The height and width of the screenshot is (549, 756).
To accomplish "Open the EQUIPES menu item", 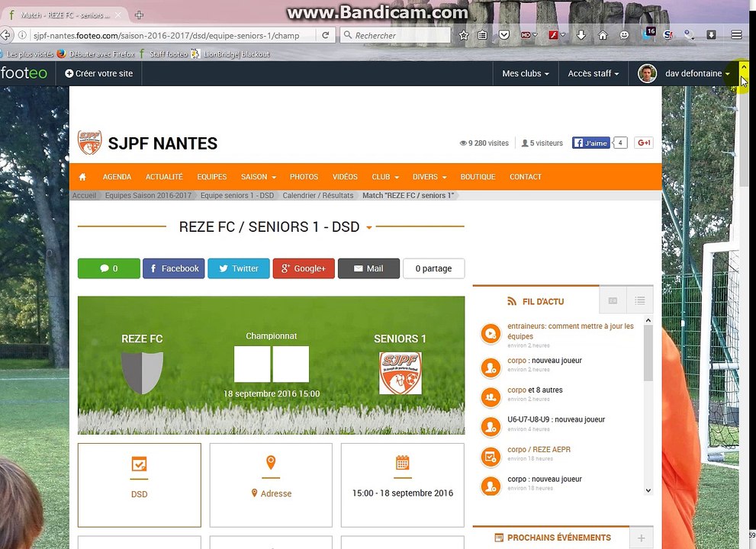I will click(211, 177).
